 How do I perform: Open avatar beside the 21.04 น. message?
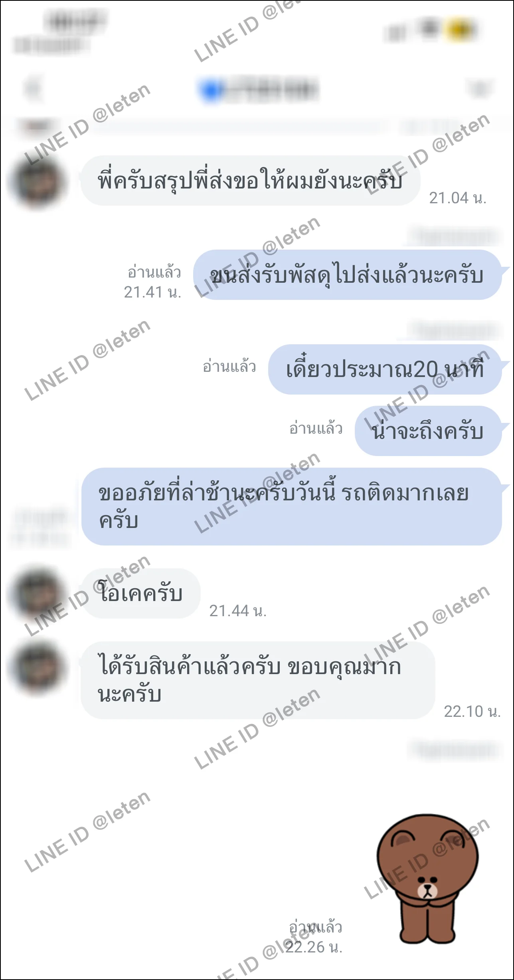tap(39, 182)
